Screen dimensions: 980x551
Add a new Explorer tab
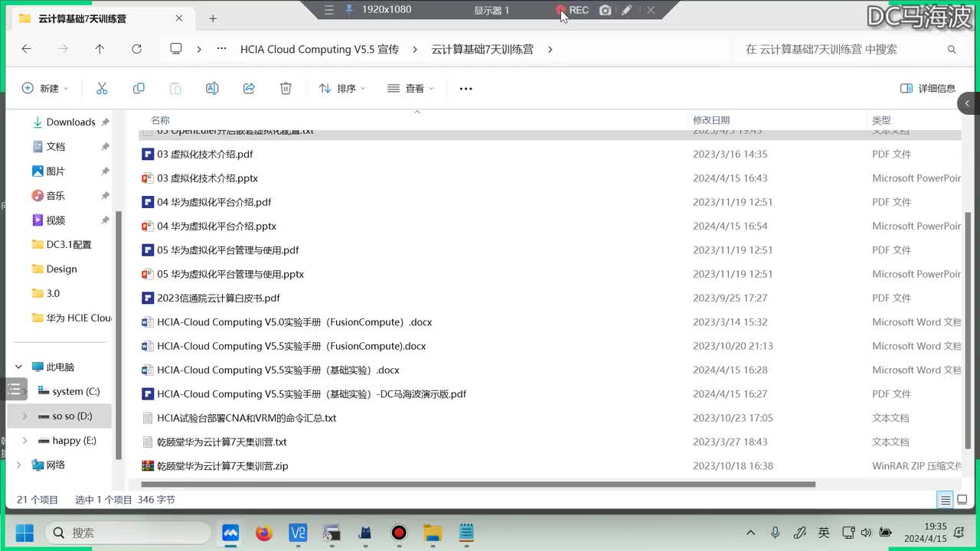[x=213, y=18]
